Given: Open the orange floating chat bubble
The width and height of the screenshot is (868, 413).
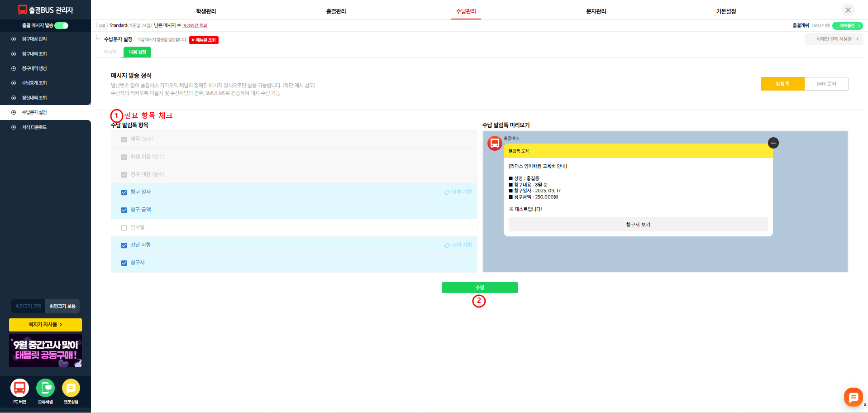Looking at the screenshot, I should [x=853, y=397].
